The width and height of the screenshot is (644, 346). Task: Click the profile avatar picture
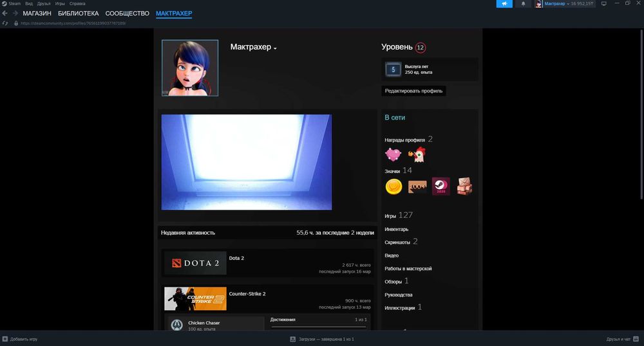pyautogui.click(x=190, y=68)
